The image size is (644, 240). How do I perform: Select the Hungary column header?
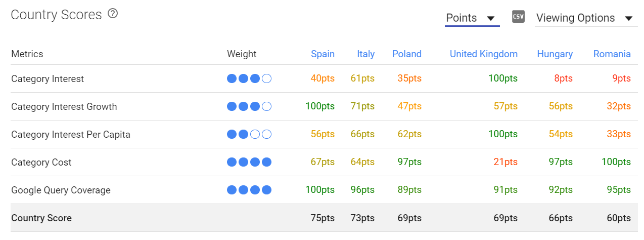[x=555, y=54]
